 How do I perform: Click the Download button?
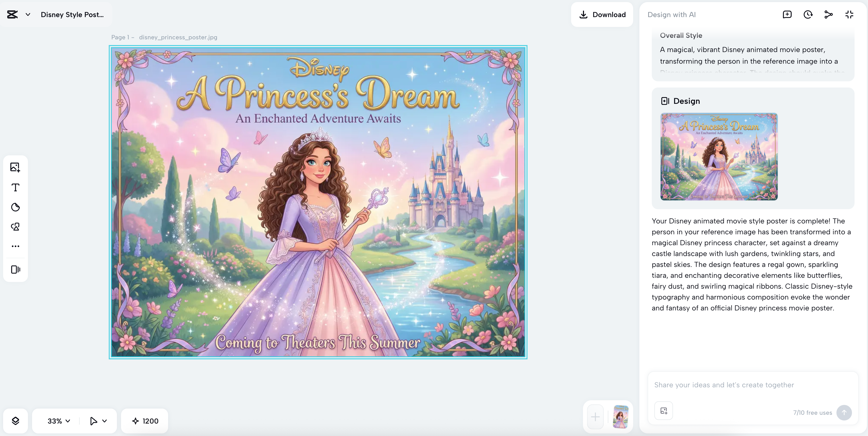point(602,14)
